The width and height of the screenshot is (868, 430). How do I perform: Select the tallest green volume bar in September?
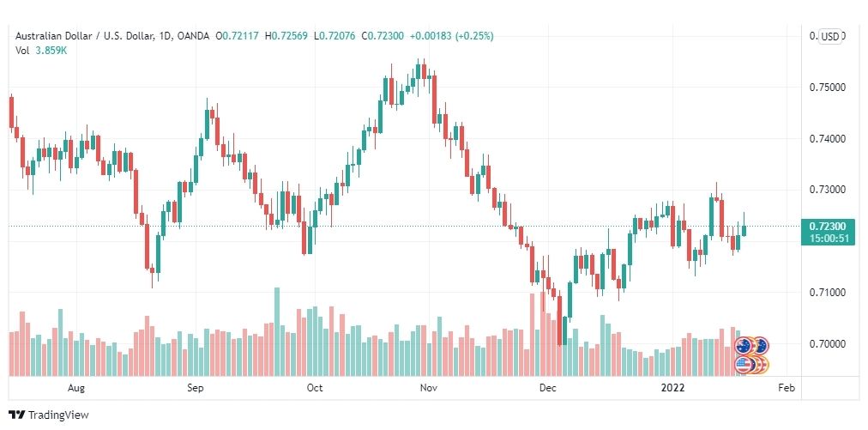[277, 331]
